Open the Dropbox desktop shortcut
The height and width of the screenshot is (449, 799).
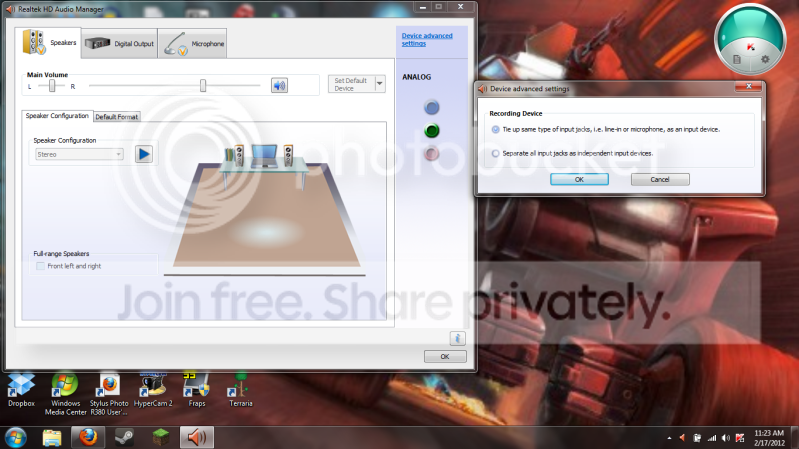point(21,390)
